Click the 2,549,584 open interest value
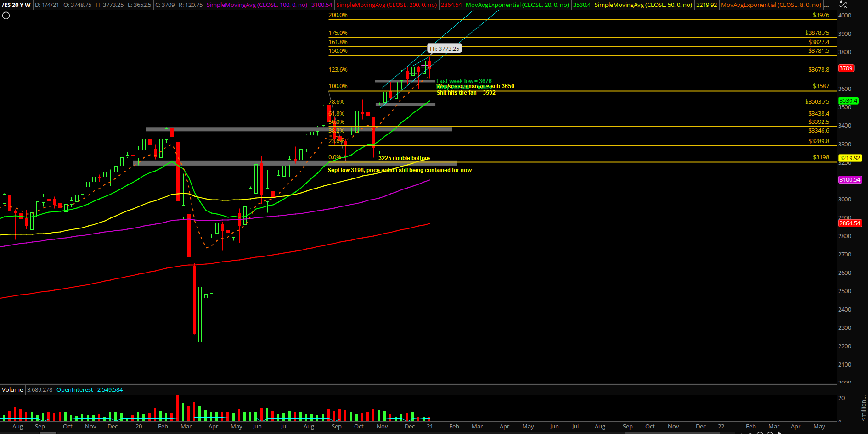The image size is (868, 434). 110,389
